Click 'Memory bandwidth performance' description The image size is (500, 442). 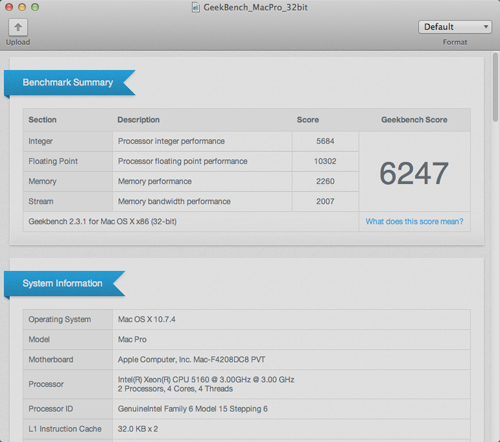(174, 201)
